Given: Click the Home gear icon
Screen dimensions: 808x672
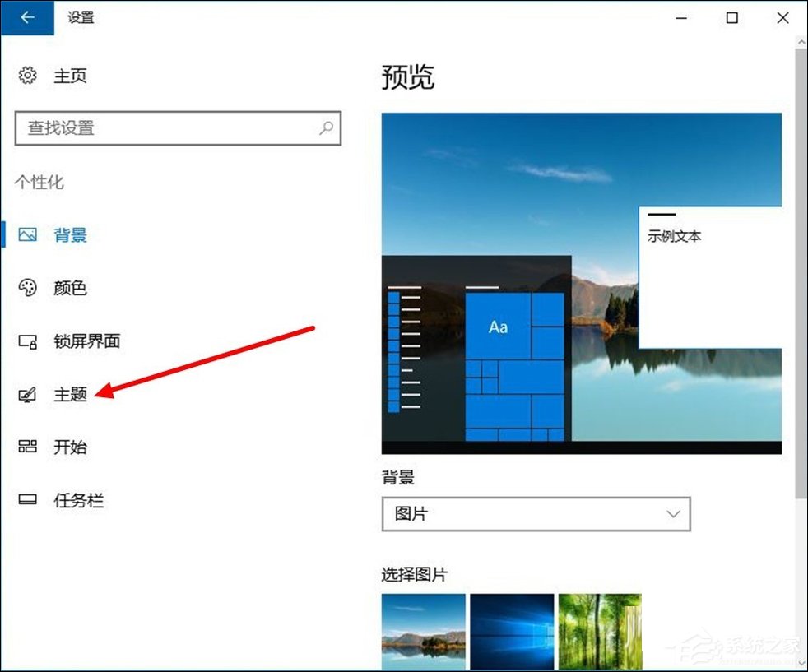Looking at the screenshot, I should 29,76.
